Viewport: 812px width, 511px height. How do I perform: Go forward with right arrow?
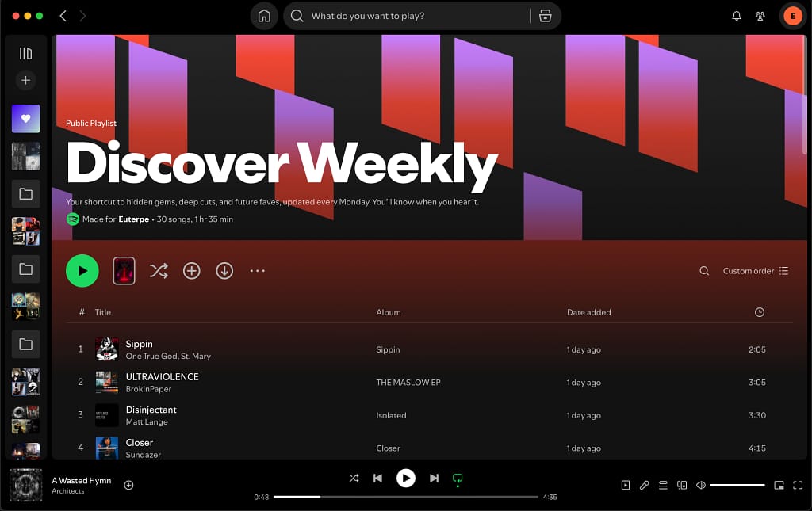[82, 16]
